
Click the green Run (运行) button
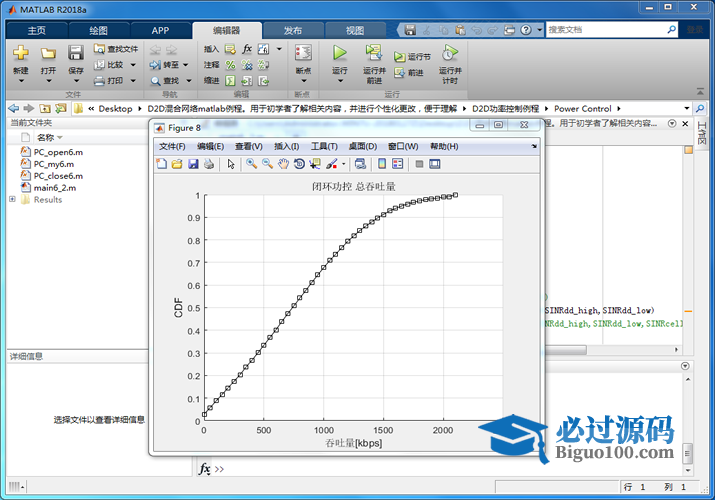[339, 56]
